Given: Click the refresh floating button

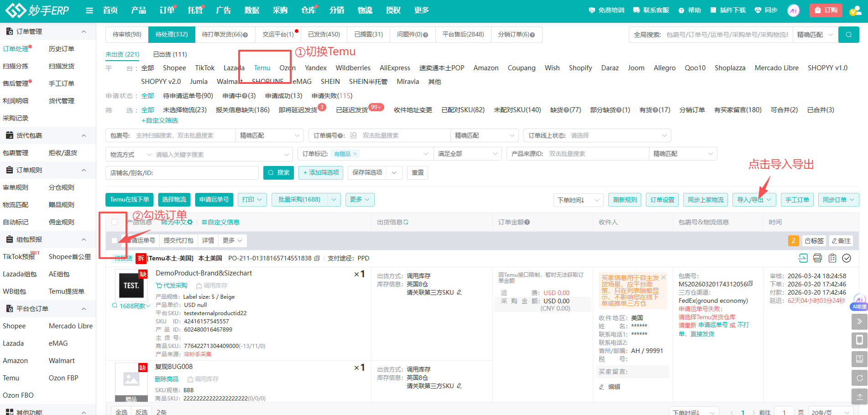Looking at the screenshot, I should [859, 378].
